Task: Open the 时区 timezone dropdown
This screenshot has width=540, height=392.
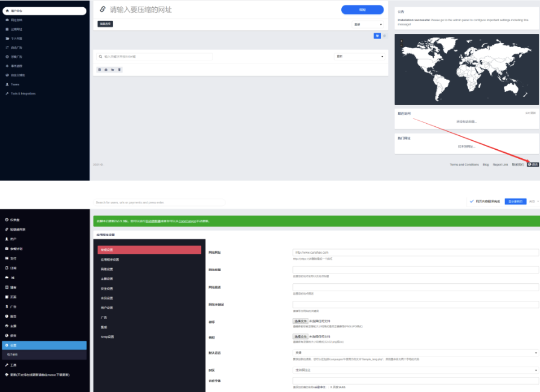Action: coord(416,370)
